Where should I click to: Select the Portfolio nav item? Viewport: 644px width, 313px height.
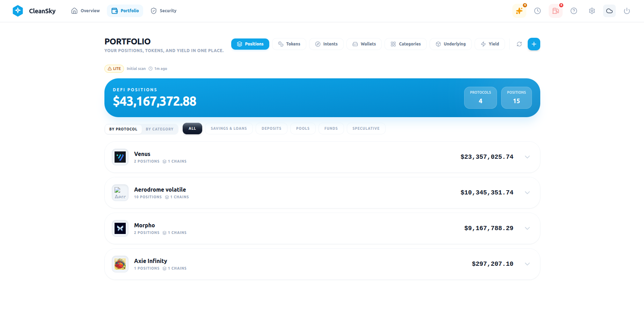tap(125, 11)
